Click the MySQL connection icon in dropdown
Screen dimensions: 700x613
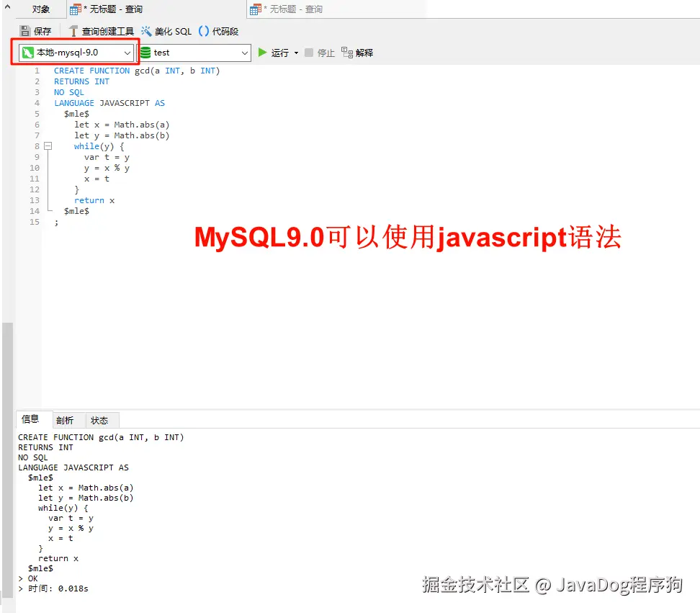click(x=28, y=53)
